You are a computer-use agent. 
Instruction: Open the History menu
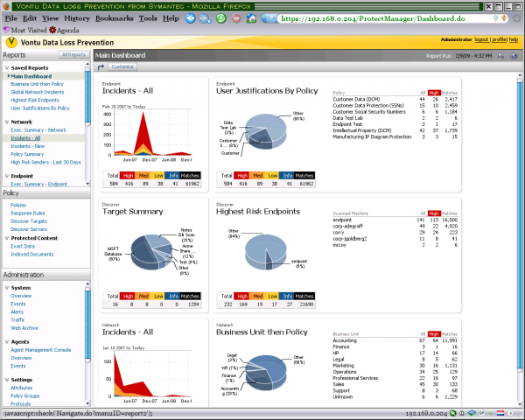click(x=77, y=18)
